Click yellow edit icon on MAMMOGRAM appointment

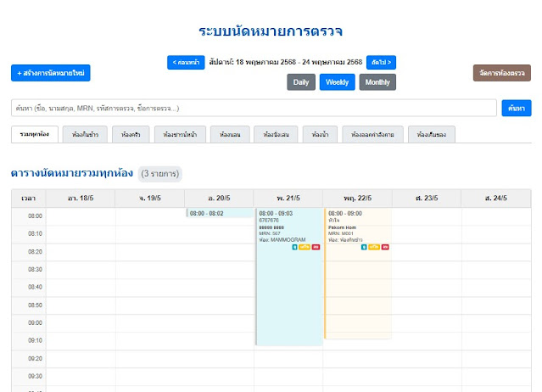[x=304, y=247]
